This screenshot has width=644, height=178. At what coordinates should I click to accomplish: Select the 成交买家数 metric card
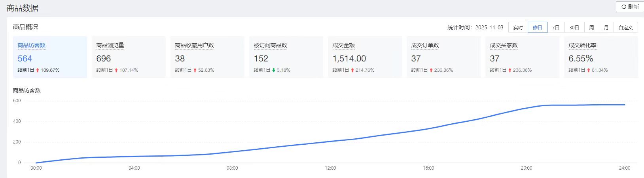[x=522, y=57]
